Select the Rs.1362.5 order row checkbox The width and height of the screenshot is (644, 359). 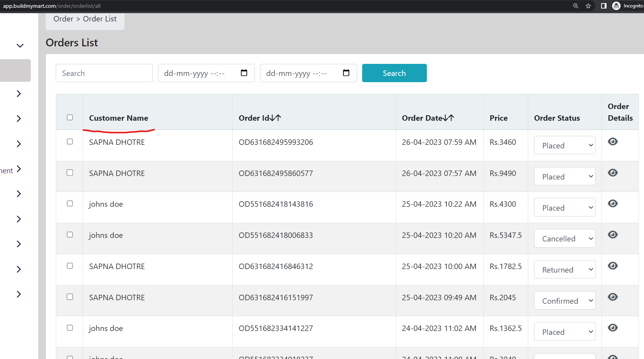pyautogui.click(x=70, y=327)
